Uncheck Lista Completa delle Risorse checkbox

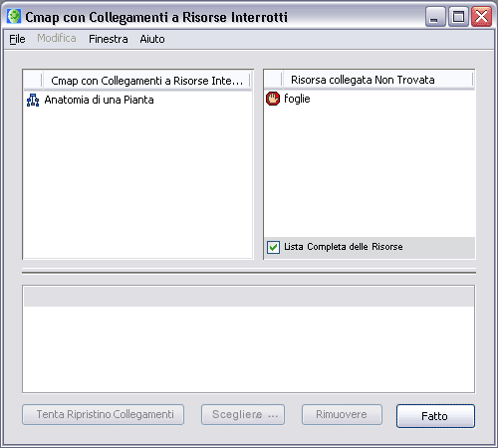[273, 247]
